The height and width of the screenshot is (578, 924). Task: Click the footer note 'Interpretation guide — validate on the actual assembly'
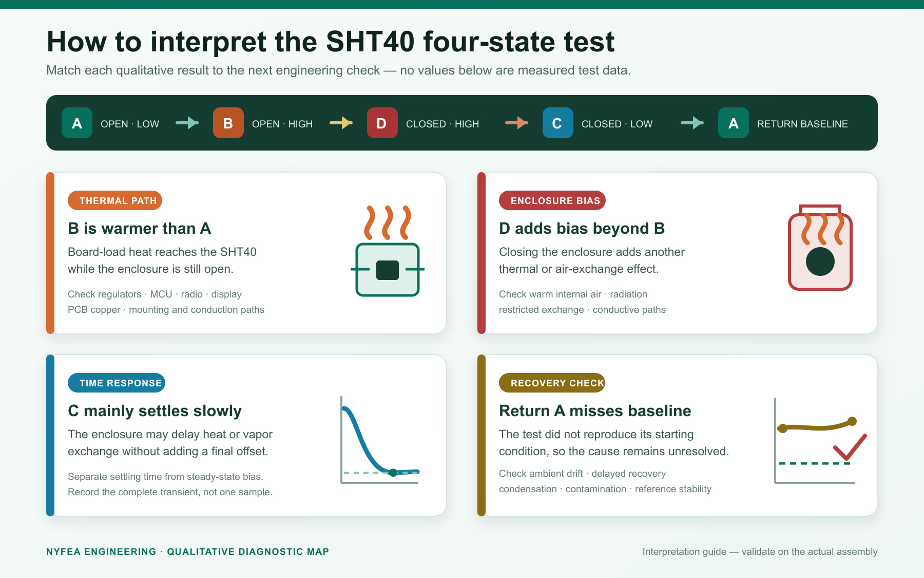[760, 552]
